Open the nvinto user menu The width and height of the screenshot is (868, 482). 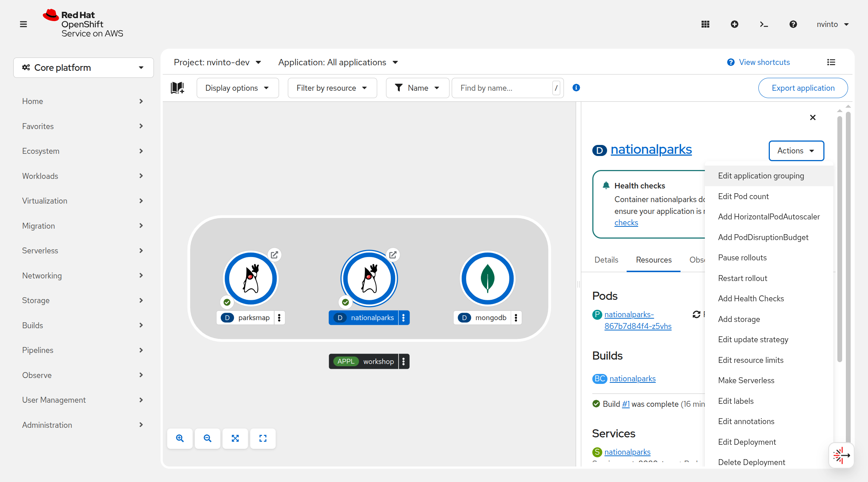(x=833, y=24)
